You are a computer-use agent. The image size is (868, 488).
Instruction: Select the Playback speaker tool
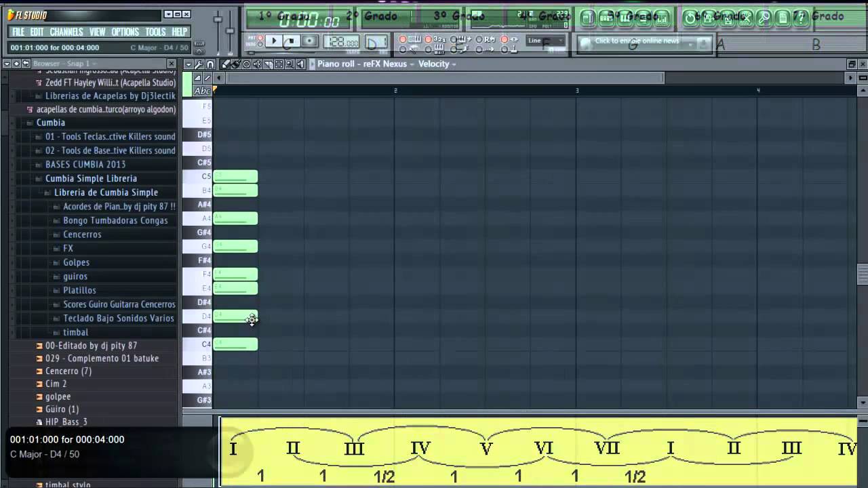[x=300, y=64]
